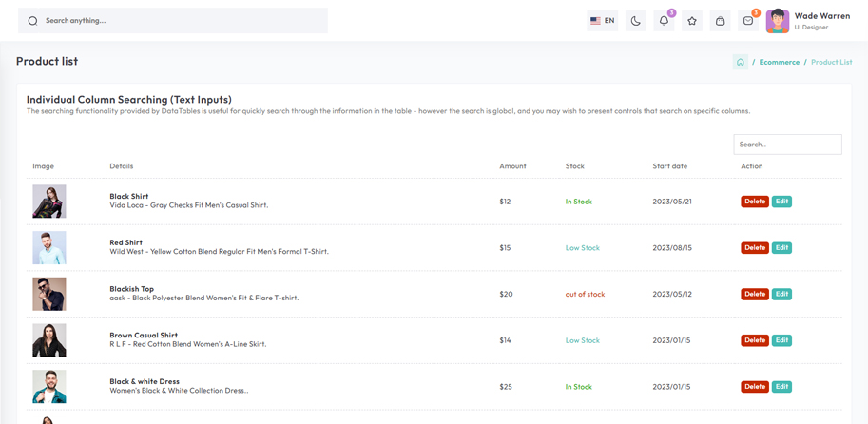Click the Wild West T-Shirt description
868x424 pixels.
pos(220,251)
